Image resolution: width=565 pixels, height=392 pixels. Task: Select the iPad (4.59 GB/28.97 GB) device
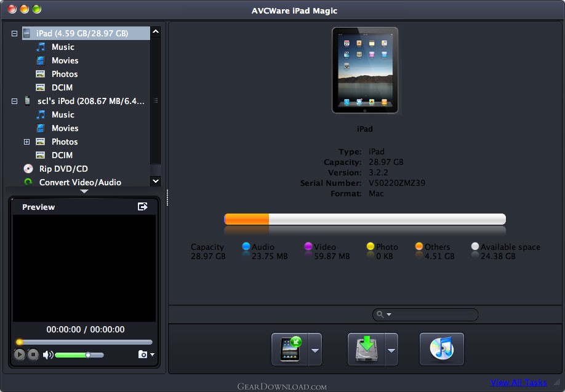[x=86, y=33]
